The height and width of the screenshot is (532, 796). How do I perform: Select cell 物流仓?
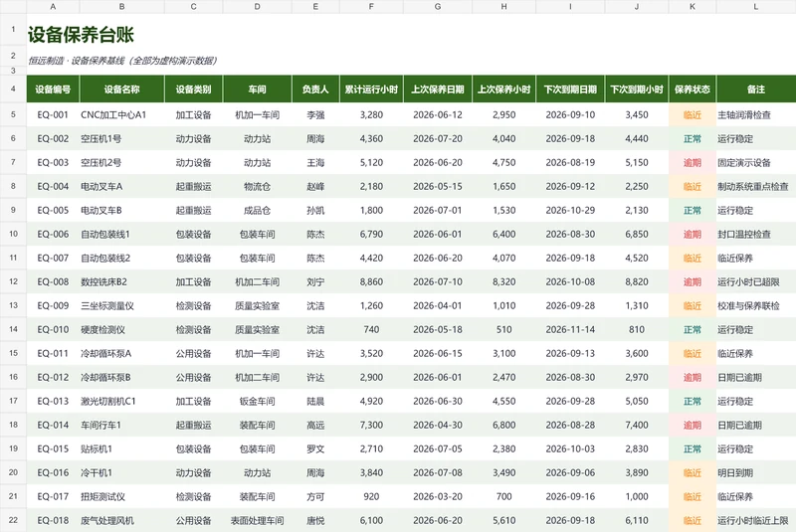click(257, 186)
